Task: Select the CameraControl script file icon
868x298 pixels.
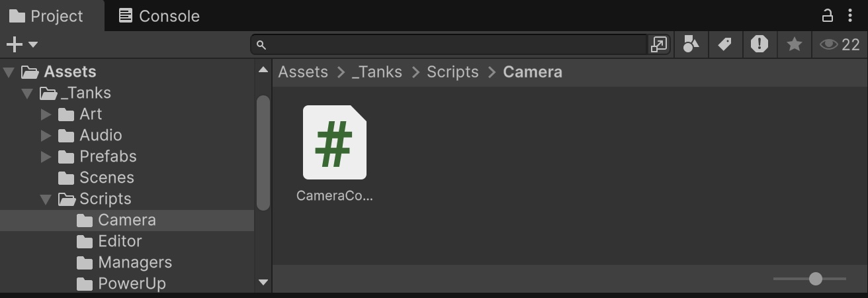Action: pyautogui.click(x=334, y=142)
